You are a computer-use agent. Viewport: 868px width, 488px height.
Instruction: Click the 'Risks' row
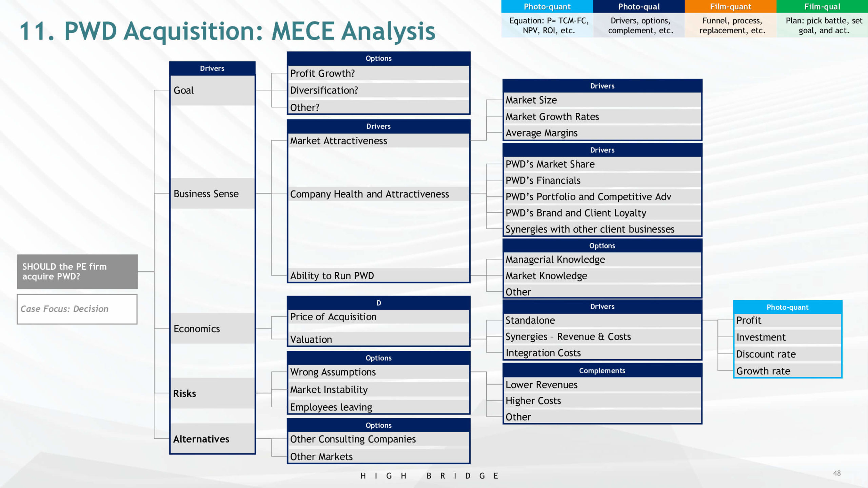(213, 393)
